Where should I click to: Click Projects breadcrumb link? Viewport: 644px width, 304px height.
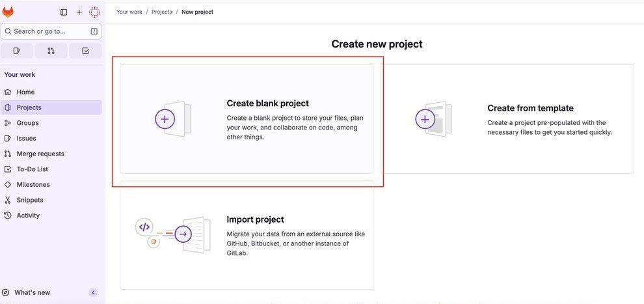point(162,12)
